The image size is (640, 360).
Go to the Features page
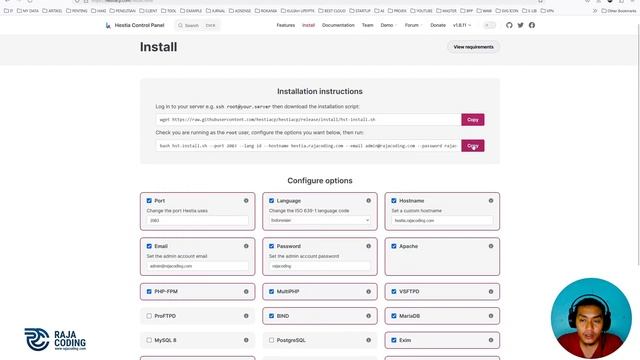(x=286, y=25)
